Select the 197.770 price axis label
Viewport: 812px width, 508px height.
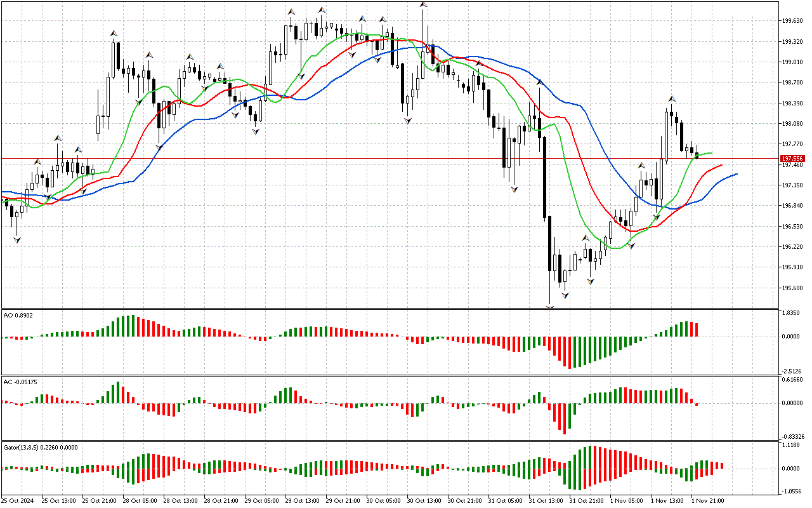792,144
